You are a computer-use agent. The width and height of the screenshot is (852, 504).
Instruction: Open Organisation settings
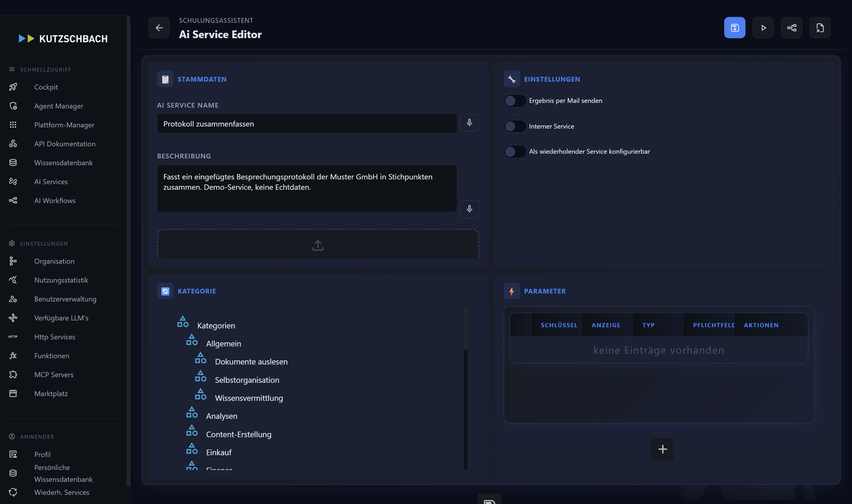(54, 261)
